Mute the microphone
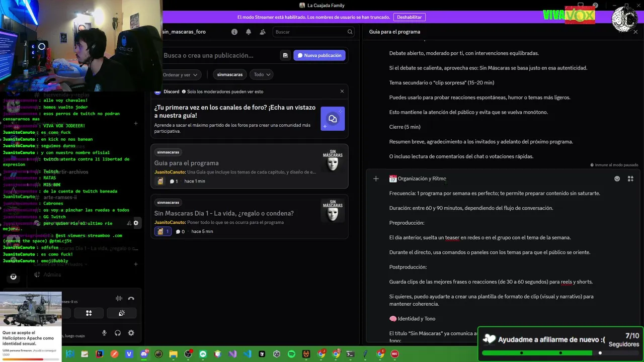The width and height of the screenshot is (644, 362). pyautogui.click(x=105, y=333)
